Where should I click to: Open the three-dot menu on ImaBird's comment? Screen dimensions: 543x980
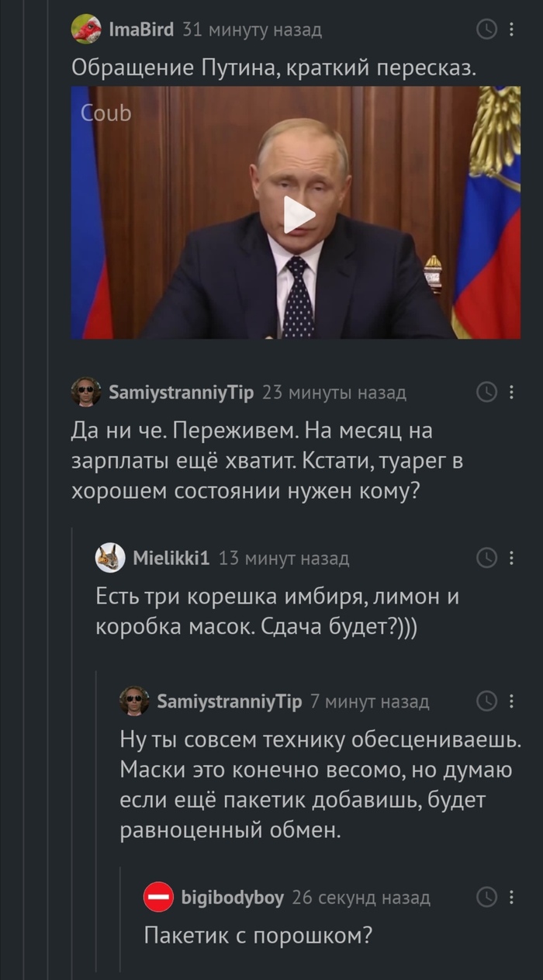[510, 30]
